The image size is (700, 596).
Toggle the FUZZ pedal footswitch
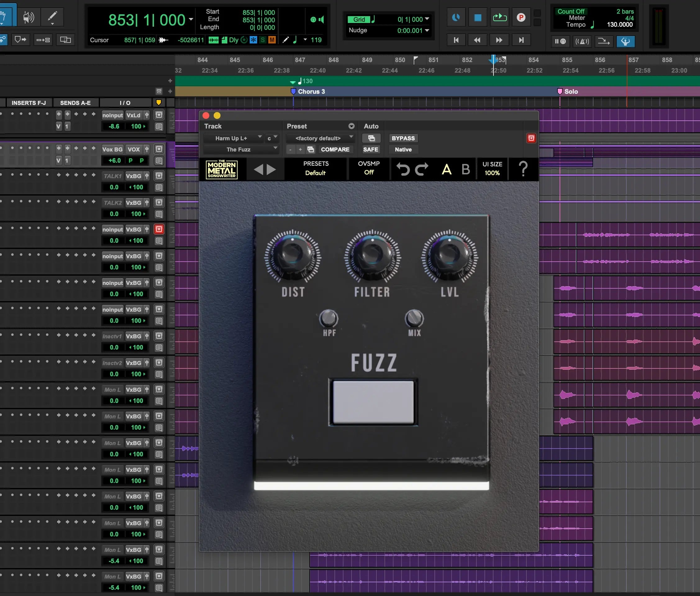[373, 402]
